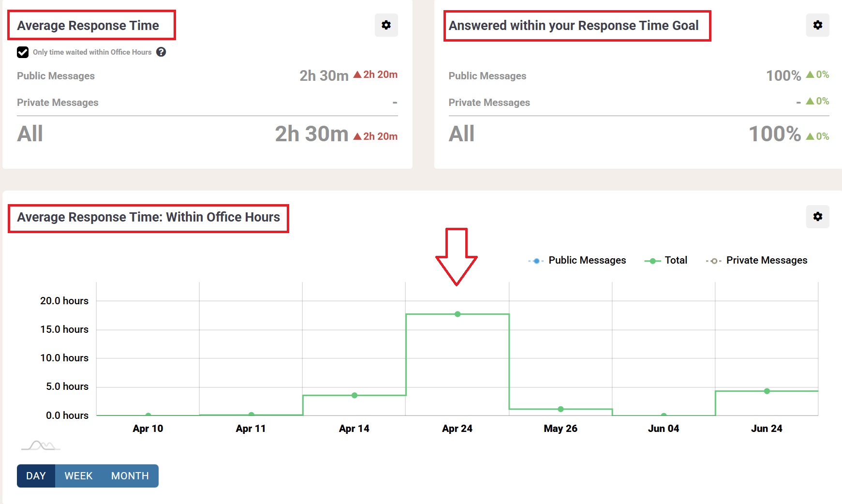
Task: Click the Jun 04 axis date label
Action: point(664,429)
